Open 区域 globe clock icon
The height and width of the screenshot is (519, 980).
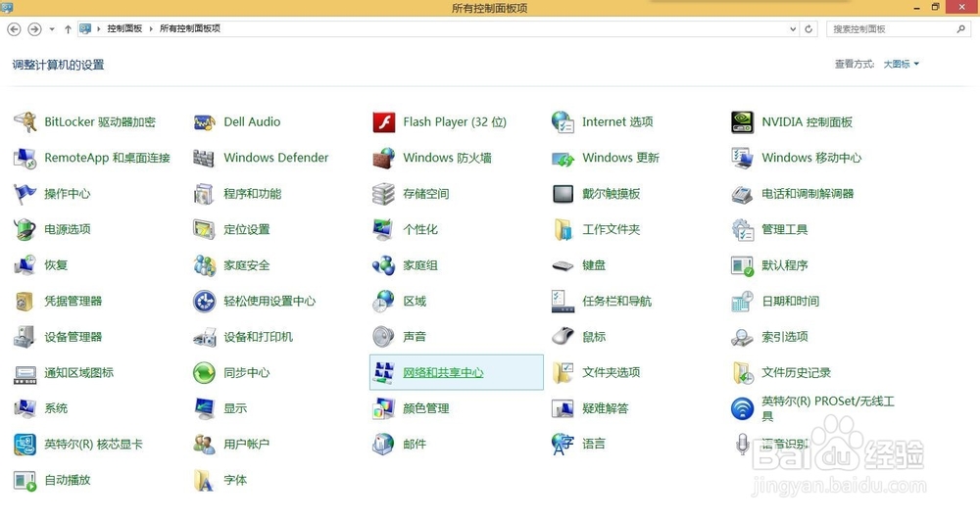(x=384, y=301)
